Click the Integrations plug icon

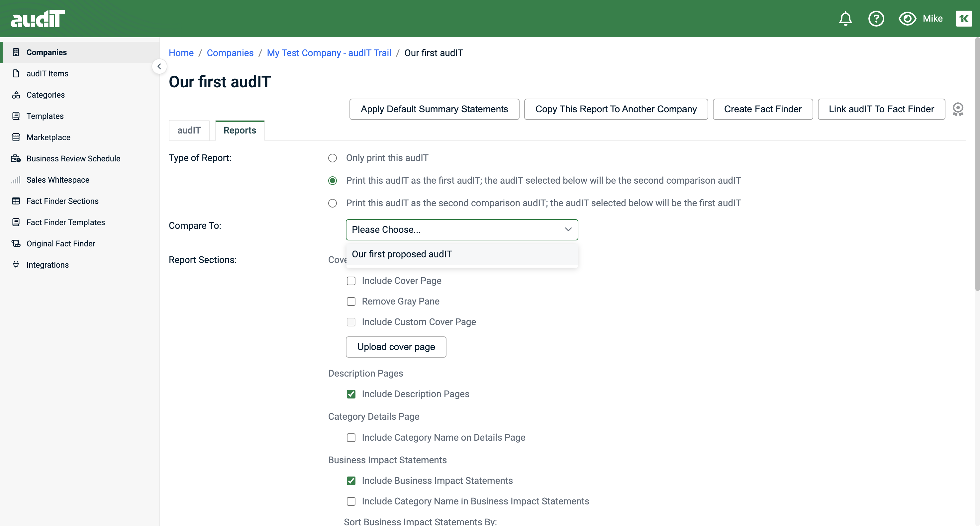tap(16, 265)
